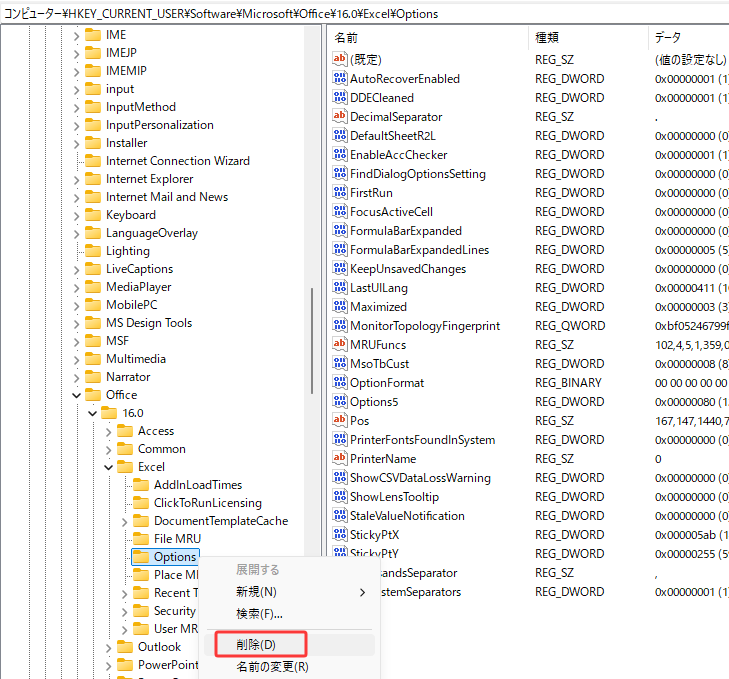Click the AddInLoadTimes folder icon

[141, 485]
